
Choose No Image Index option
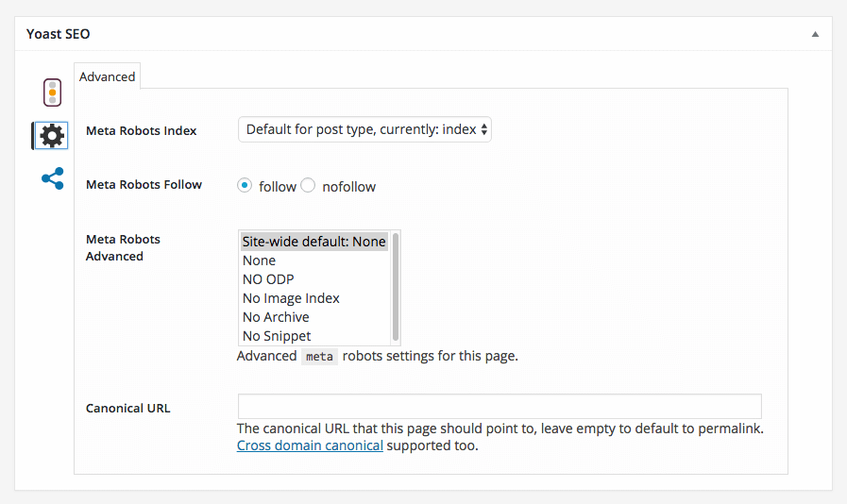[x=313, y=298]
